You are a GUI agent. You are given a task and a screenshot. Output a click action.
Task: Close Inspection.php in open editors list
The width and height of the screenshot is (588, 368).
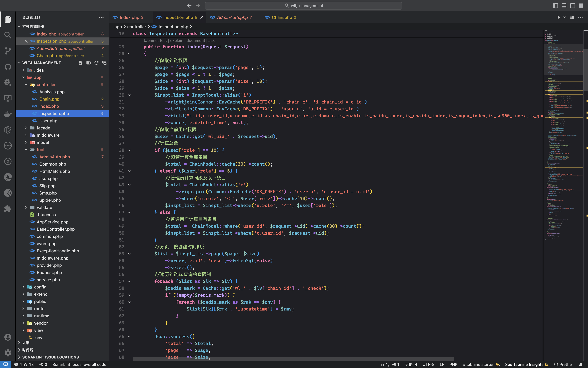click(x=26, y=41)
